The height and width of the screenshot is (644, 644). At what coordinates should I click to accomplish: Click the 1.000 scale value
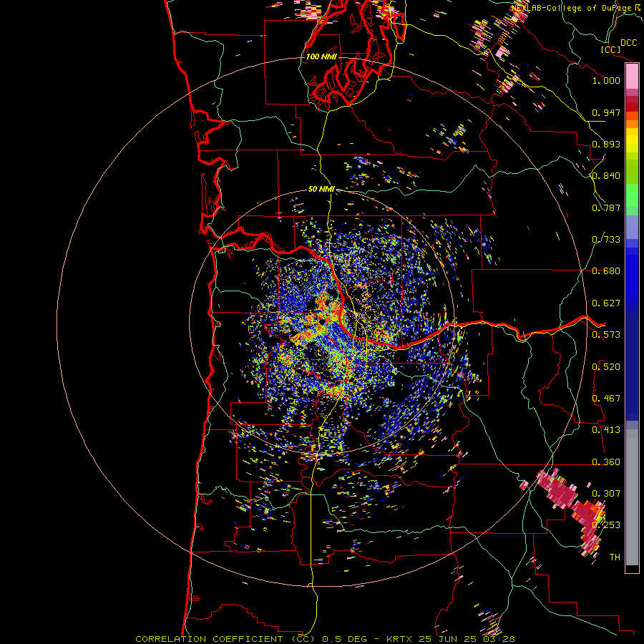click(606, 80)
